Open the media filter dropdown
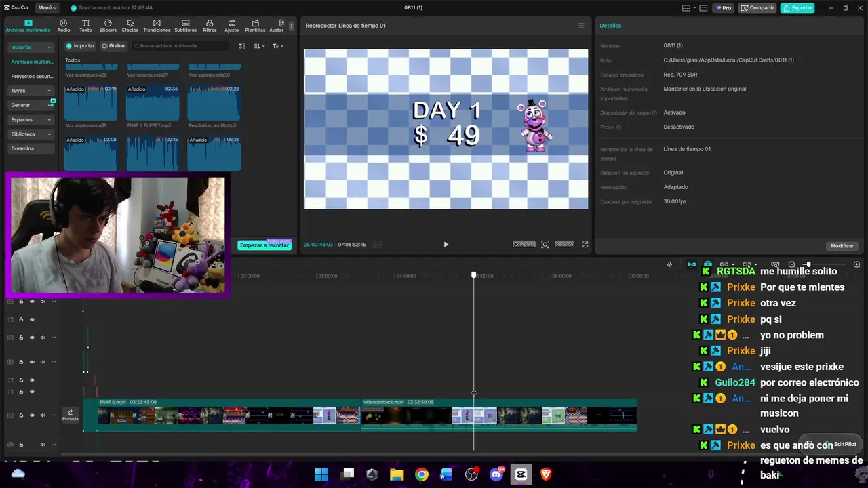The width and height of the screenshot is (868, 488). coord(278,46)
